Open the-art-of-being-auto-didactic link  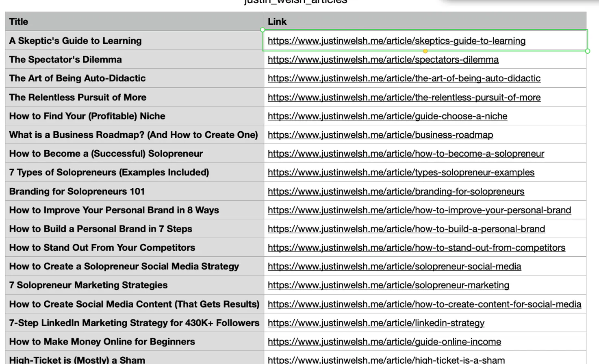tap(404, 78)
